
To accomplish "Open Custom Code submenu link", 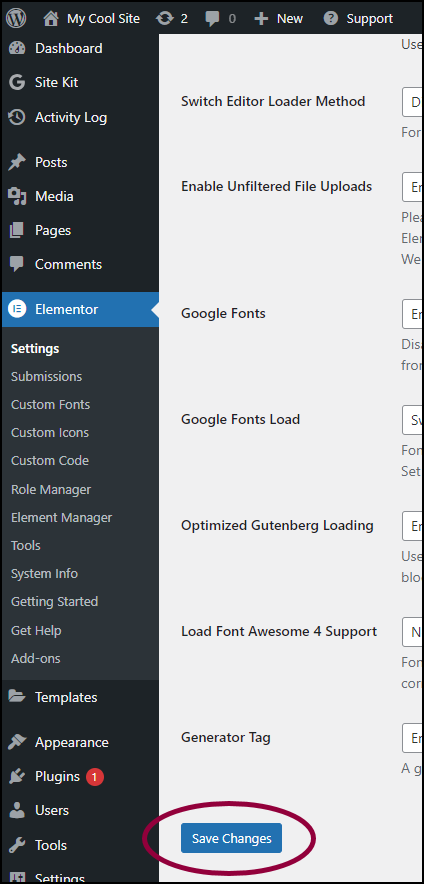I will pos(50,461).
